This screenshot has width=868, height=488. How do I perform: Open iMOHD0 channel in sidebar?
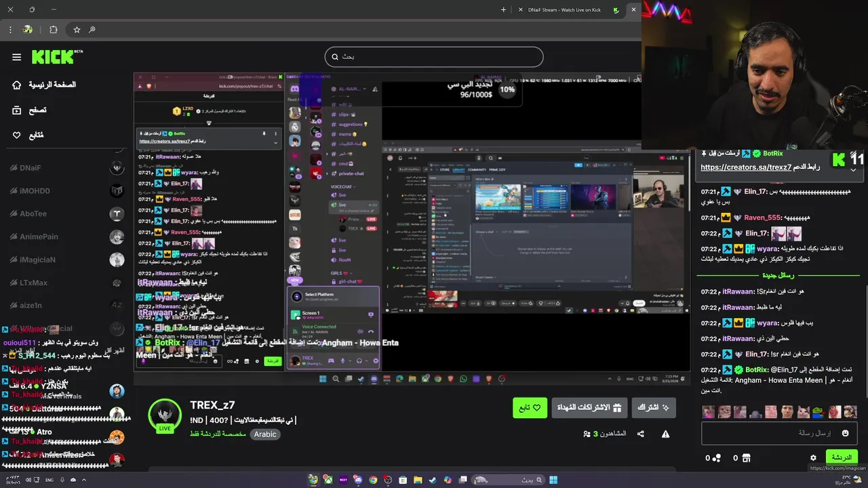tap(66, 190)
